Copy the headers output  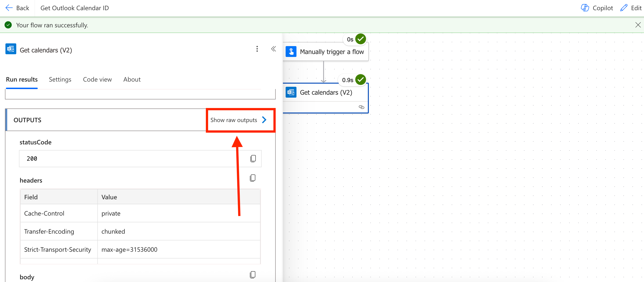pyautogui.click(x=252, y=178)
